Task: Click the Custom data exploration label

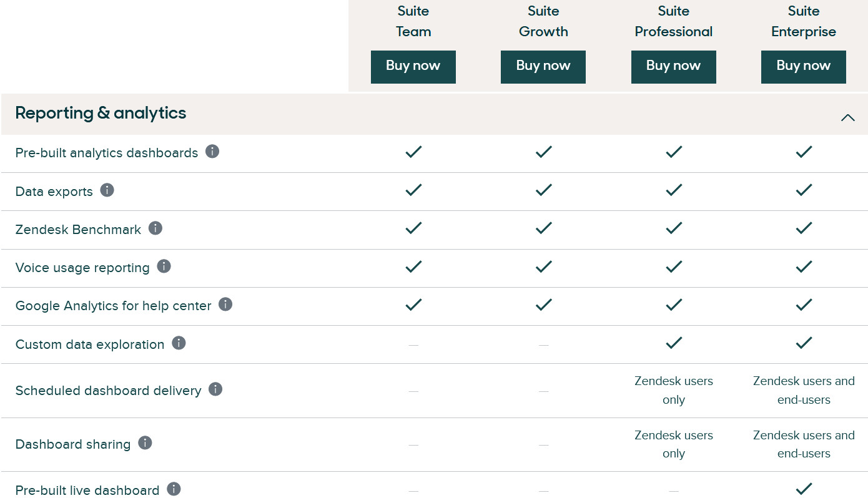Action: (x=90, y=344)
